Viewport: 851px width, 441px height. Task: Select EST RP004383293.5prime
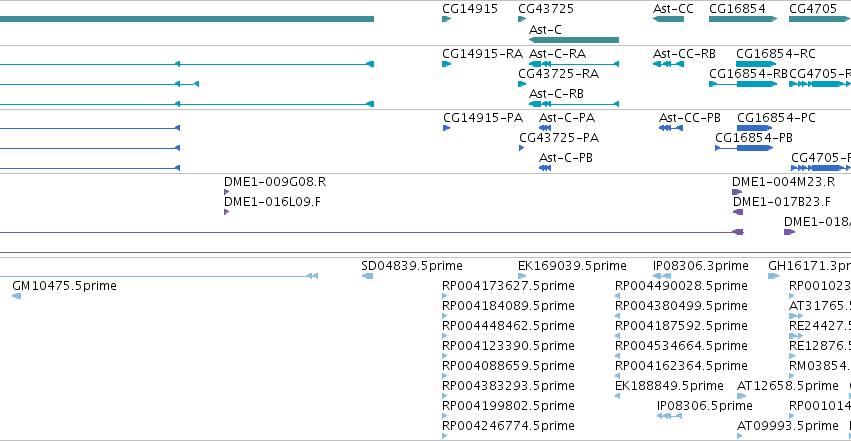point(444,397)
